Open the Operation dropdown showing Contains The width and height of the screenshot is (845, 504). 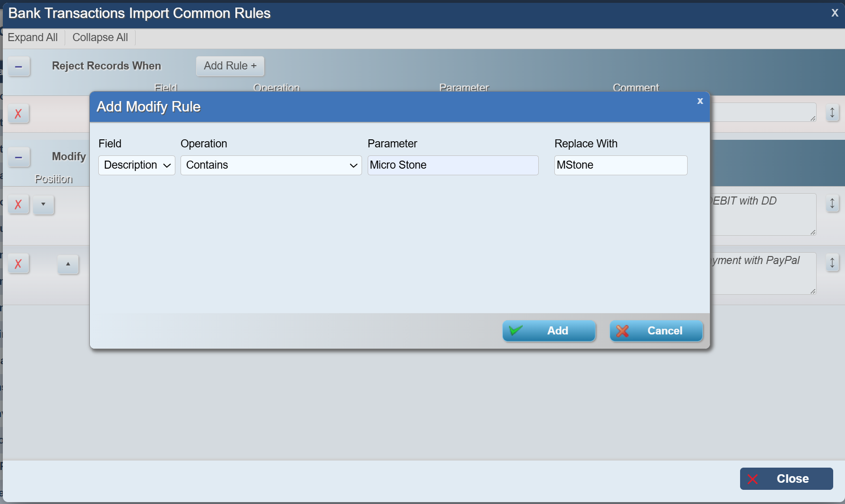click(271, 165)
